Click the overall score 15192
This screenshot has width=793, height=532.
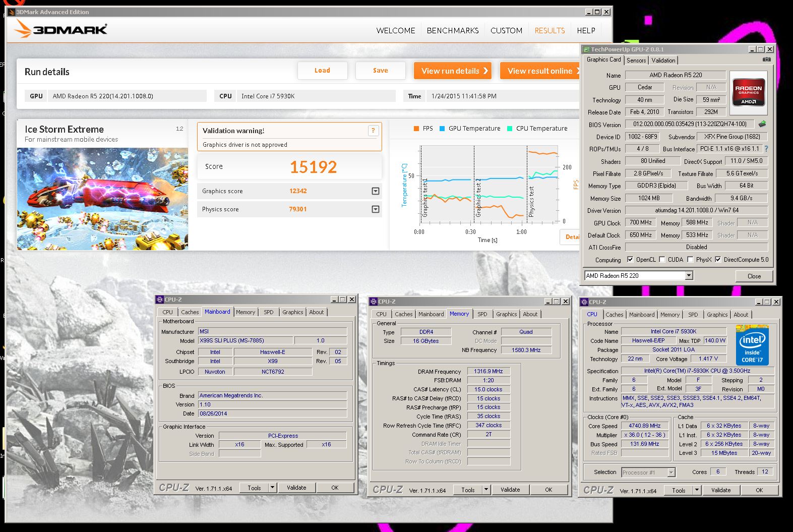pos(313,167)
